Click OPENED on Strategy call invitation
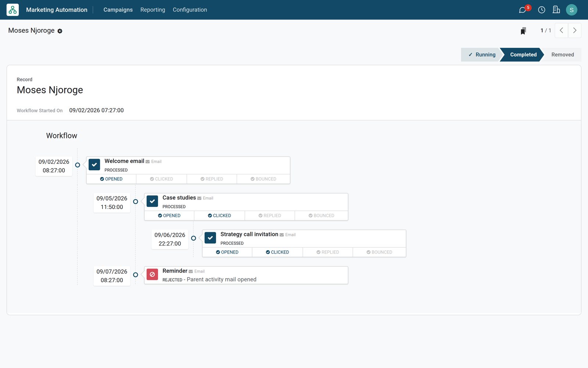This screenshot has height=368, width=588. coord(227,252)
